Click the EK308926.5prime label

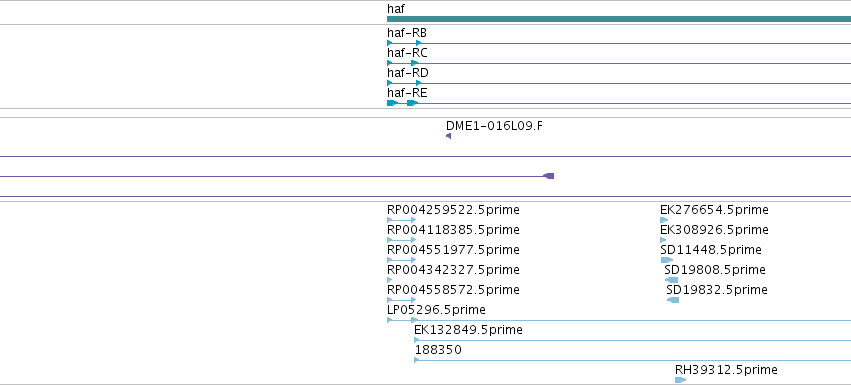pos(714,230)
